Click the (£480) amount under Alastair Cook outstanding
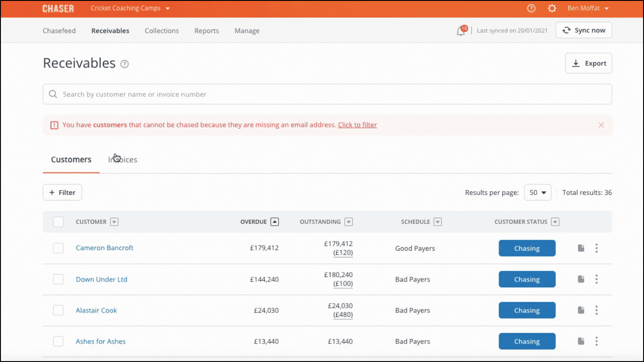The height and width of the screenshot is (362, 644). (343, 315)
